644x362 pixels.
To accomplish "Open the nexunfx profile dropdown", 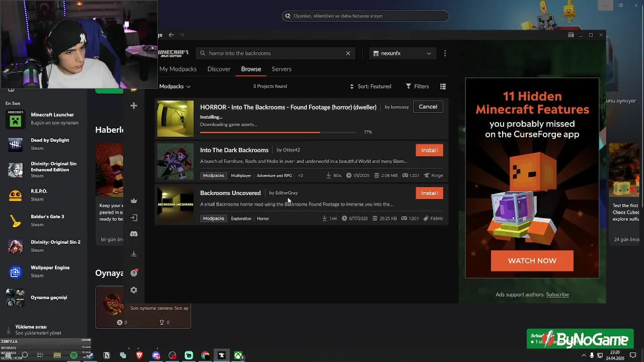I will (403, 53).
